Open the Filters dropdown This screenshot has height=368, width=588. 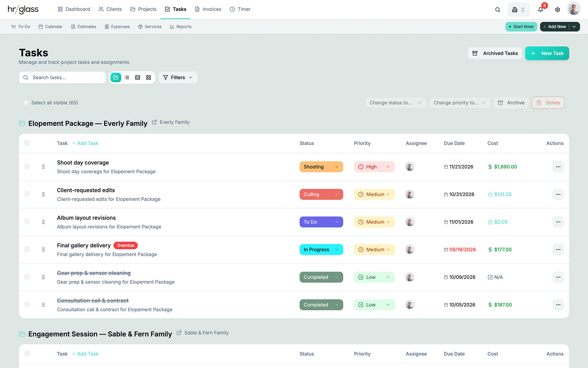(178, 78)
